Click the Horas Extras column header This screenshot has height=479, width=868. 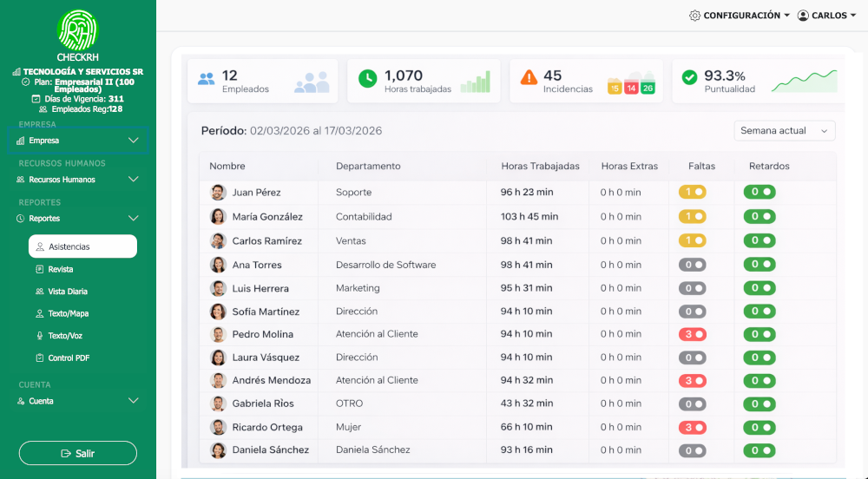click(x=629, y=166)
